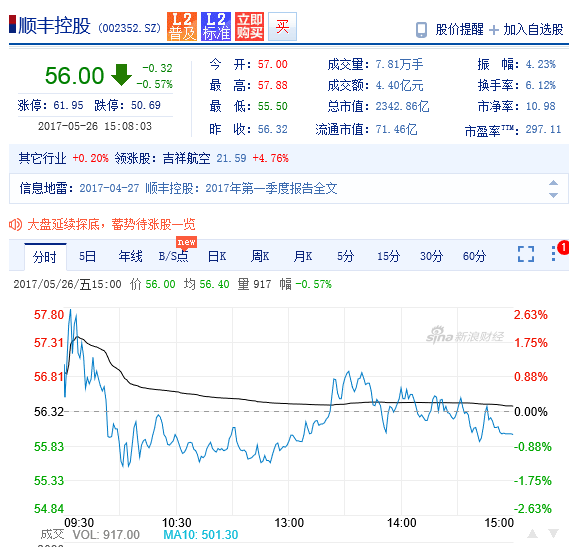Image resolution: width=569 pixels, height=547 pixels.
Task: Click the 最低 value 55.50
Action: point(273,106)
